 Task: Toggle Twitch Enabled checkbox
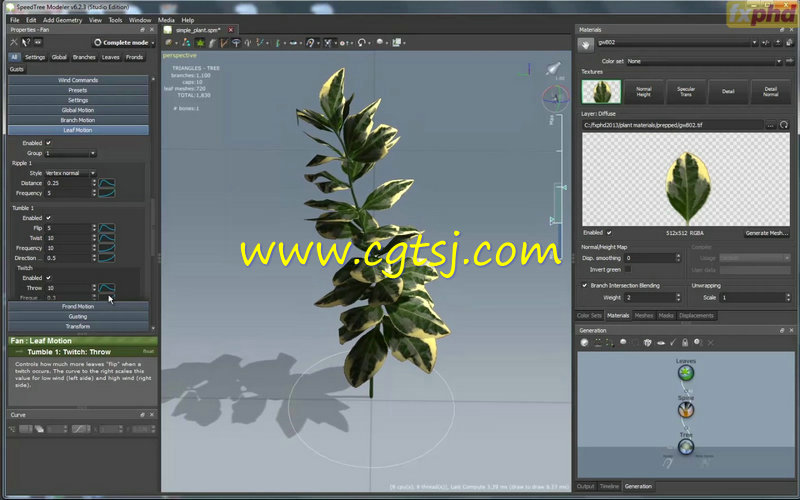click(48, 278)
